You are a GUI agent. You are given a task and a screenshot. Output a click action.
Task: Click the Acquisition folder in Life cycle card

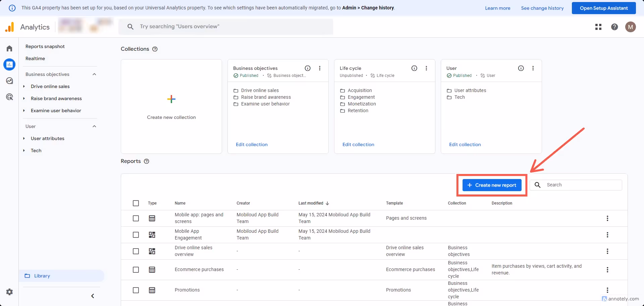click(356, 90)
